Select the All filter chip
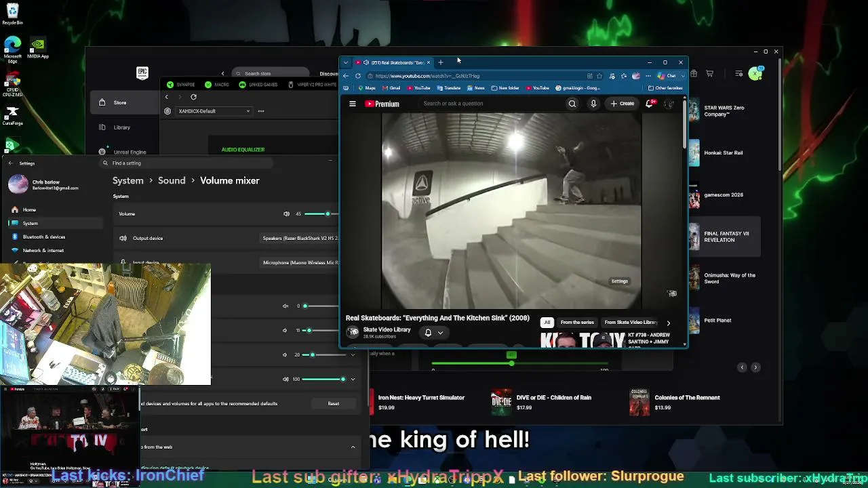This screenshot has width=868, height=488. 547,323
